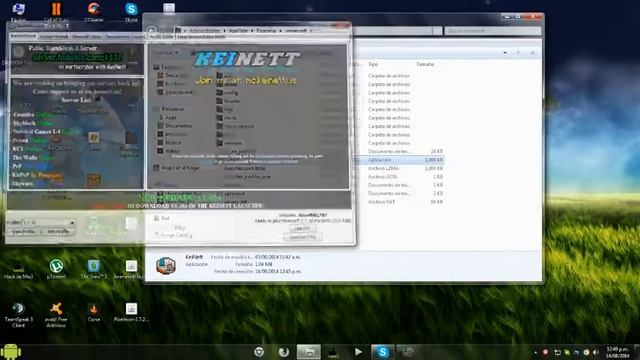This screenshot has width=640, height=360.
Task: Click AppData in the Explorer address breadcrumb
Action: click(238, 31)
